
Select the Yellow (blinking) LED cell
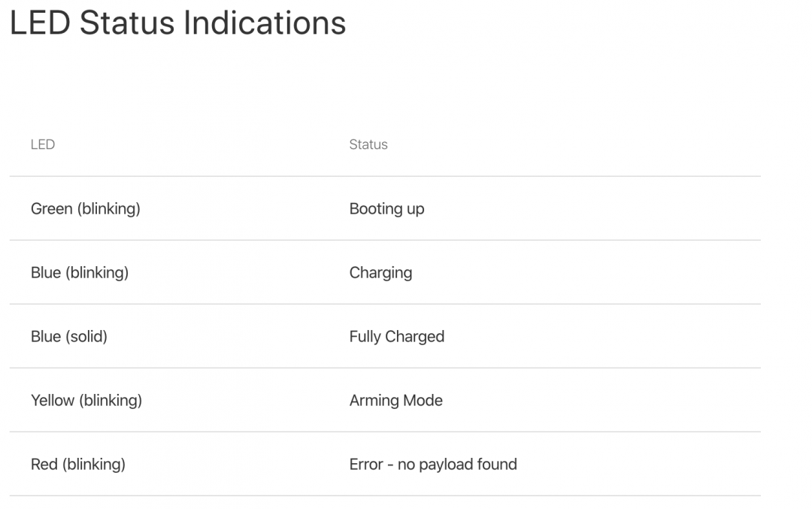pos(86,400)
